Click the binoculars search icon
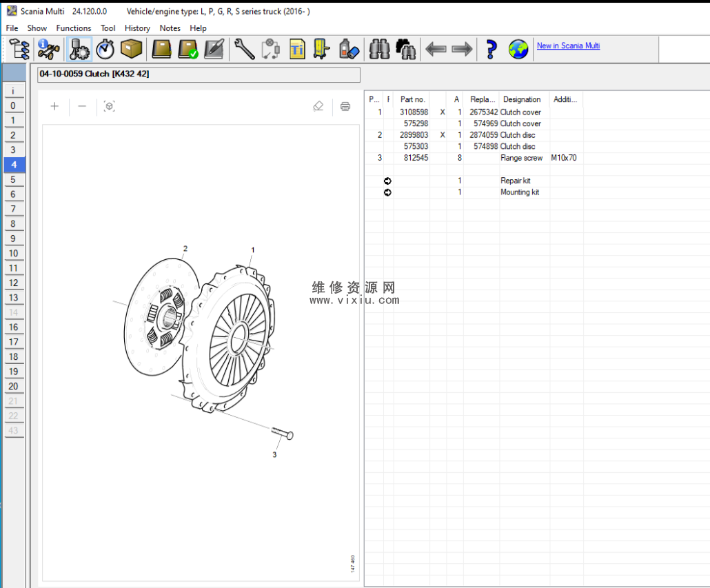Screen dimensions: 710x588 point(379,49)
